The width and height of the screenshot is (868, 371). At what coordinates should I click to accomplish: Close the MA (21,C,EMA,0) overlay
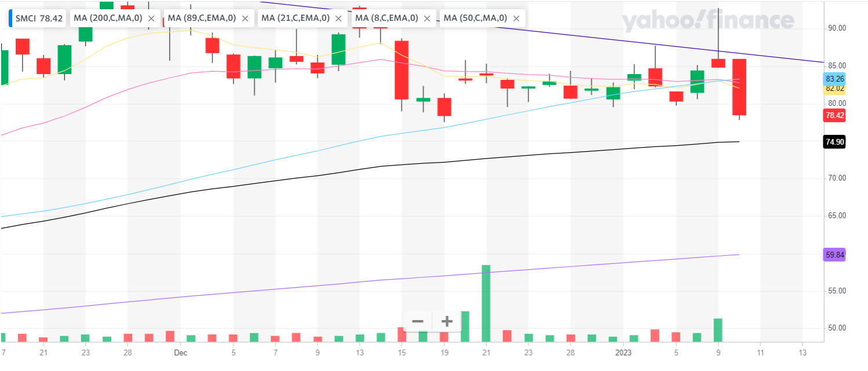tap(338, 19)
